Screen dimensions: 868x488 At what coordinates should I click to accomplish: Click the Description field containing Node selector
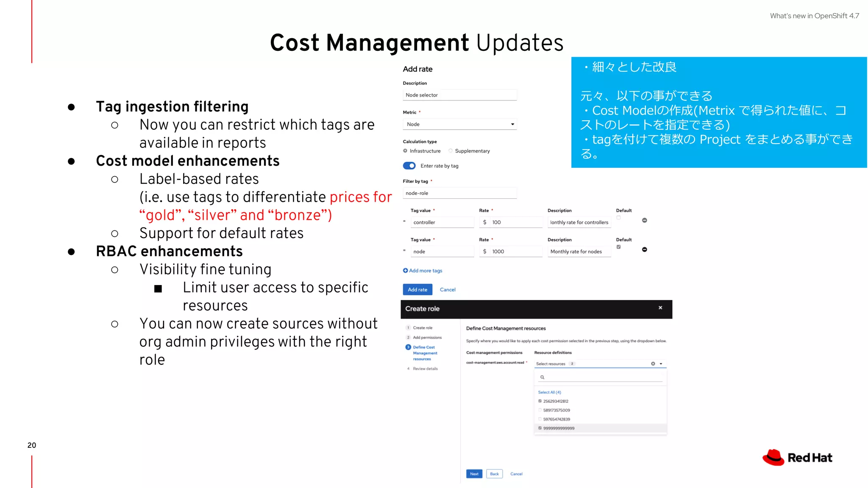pos(460,95)
